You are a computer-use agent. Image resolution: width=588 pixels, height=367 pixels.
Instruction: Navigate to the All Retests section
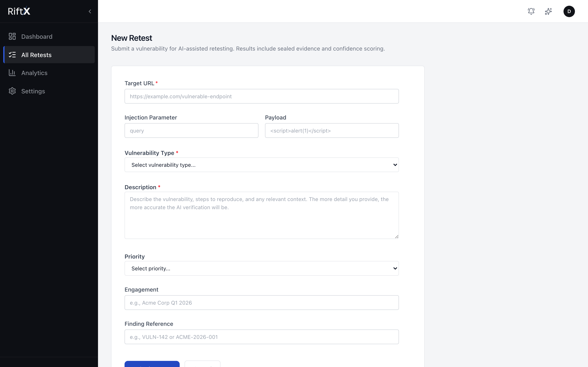(x=37, y=55)
